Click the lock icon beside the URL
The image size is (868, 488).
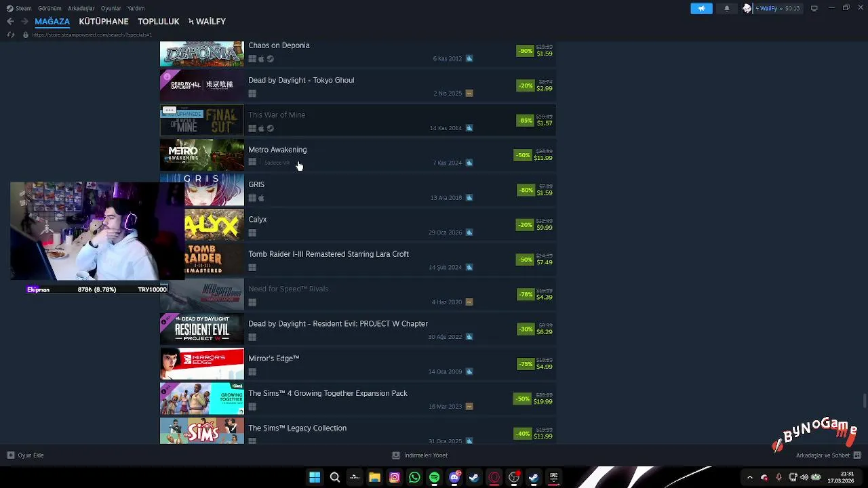click(x=26, y=35)
